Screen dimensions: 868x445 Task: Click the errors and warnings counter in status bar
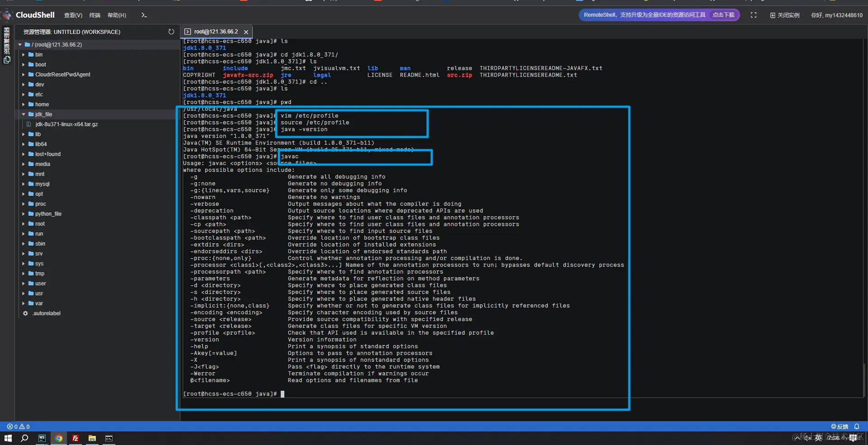coord(18,426)
